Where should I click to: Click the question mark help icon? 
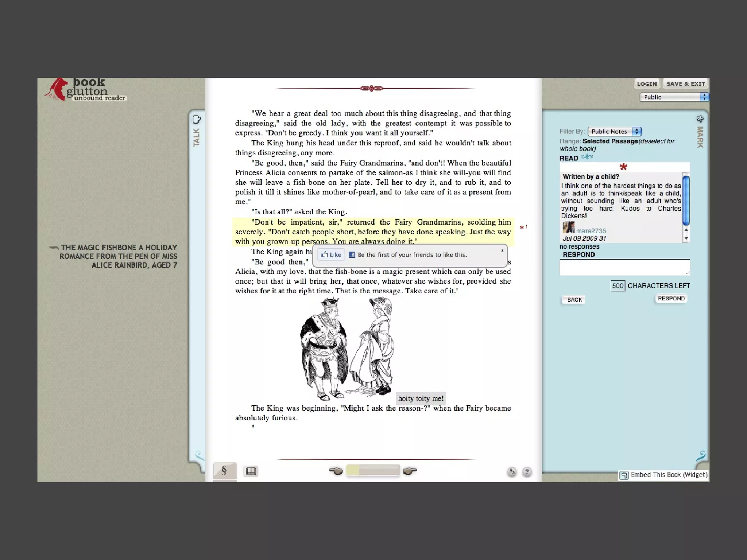(527, 472)
